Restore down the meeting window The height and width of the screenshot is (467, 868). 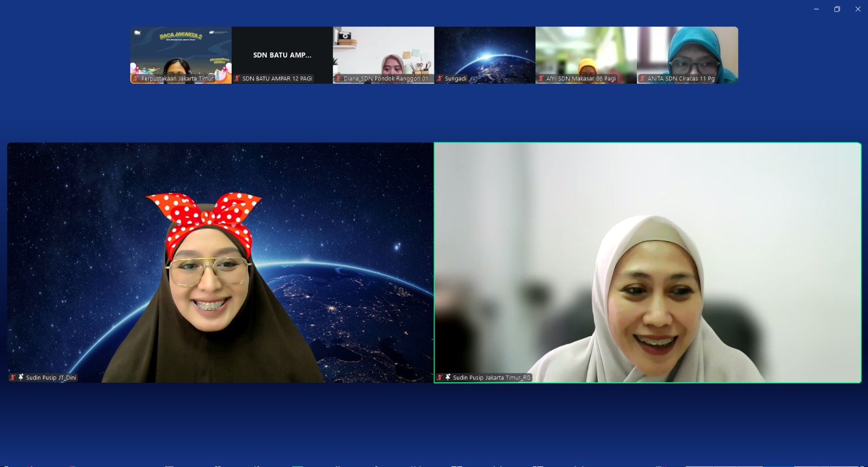coord(837,9)
